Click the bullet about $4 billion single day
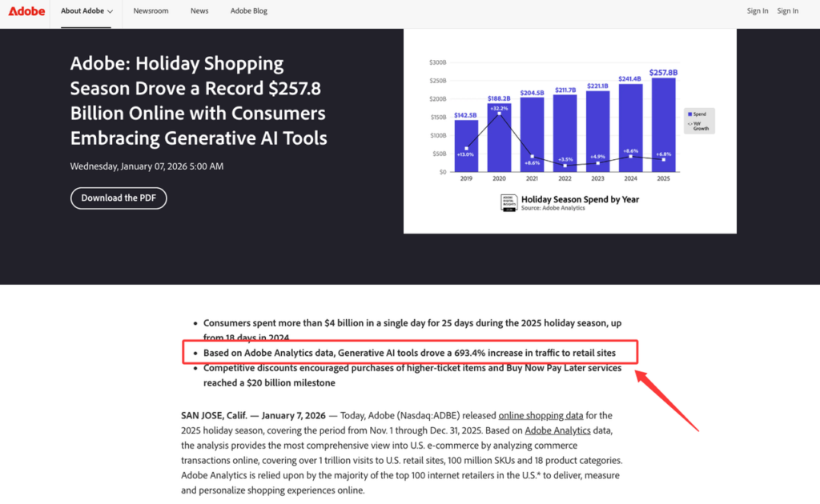This screenshot has width=820, height=504. point(412,330)
